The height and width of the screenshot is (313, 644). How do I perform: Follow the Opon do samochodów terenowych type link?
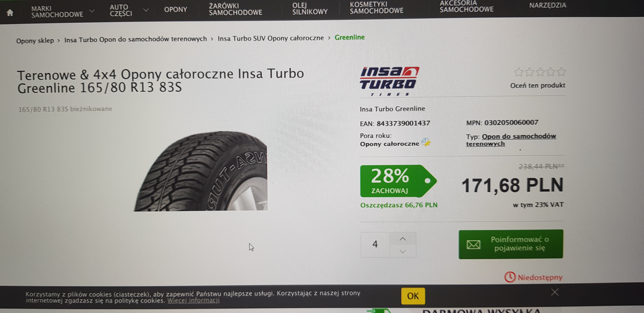pos(511,140)
